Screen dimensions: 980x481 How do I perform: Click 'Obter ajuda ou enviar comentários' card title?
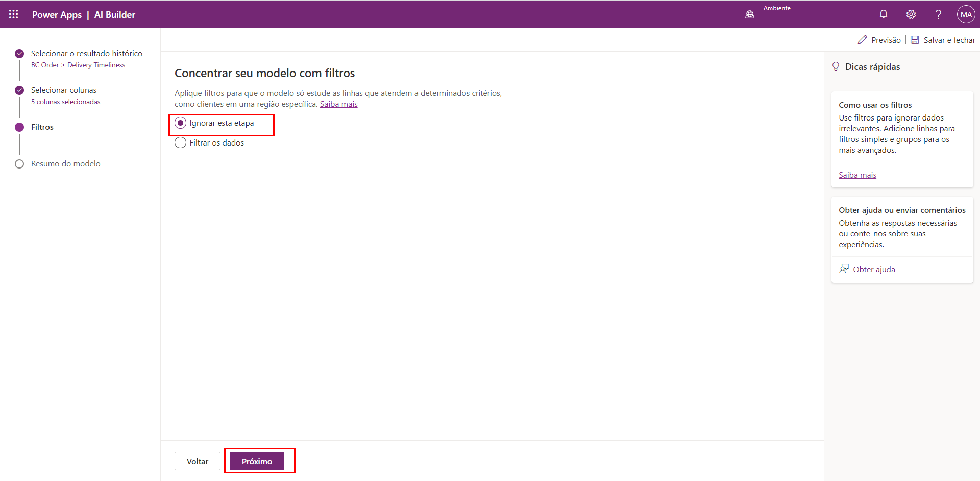[902, 210]
